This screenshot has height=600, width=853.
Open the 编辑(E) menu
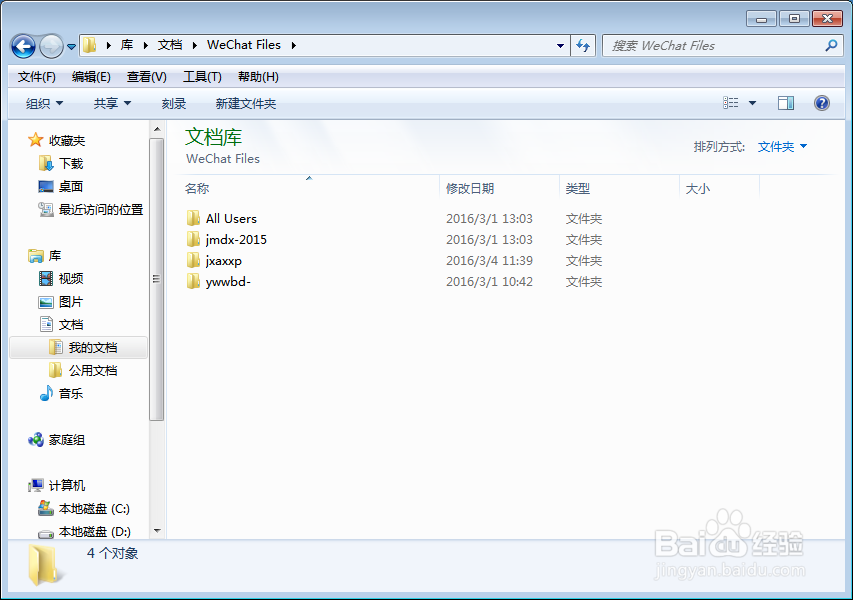(91, 77)
